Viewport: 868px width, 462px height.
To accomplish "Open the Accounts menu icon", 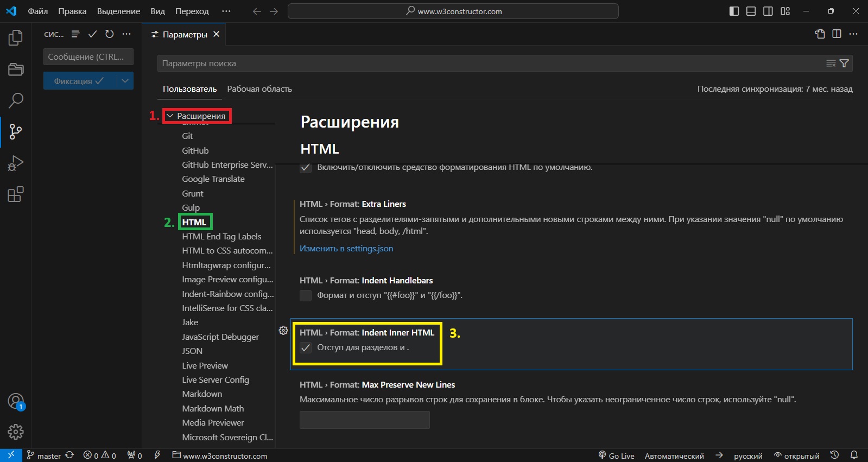I will [16, 401].
